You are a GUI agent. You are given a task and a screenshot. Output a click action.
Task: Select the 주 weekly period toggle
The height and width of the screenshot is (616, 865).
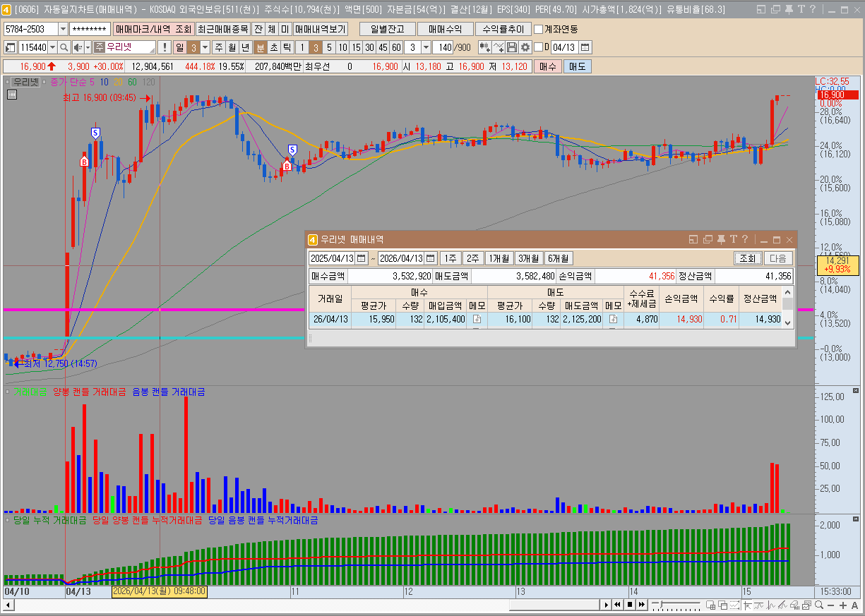[x=218, y=47]
